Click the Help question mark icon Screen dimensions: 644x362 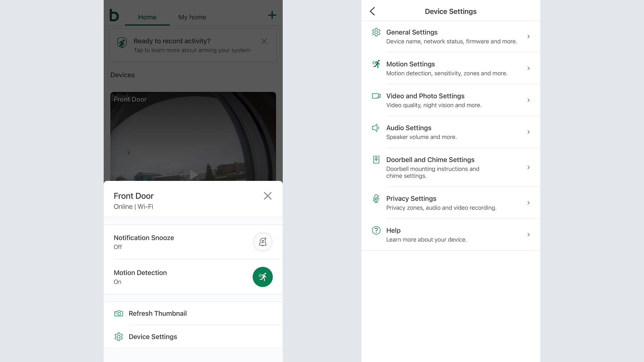[376, 230]
